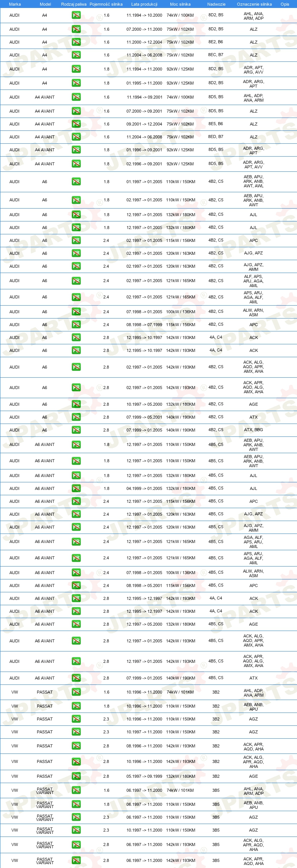
Task: Click the 'Opis' column header
Action: (285, 4)
